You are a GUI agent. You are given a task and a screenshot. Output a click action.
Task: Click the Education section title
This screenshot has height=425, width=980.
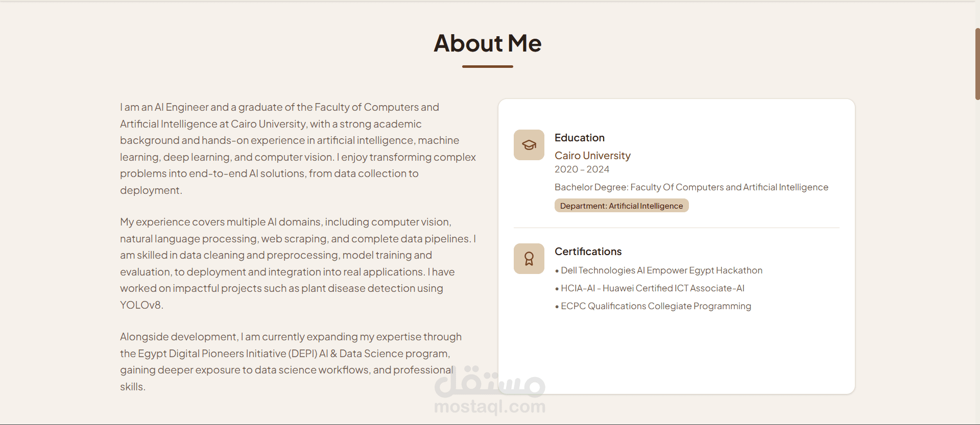(x=580, y=138)
